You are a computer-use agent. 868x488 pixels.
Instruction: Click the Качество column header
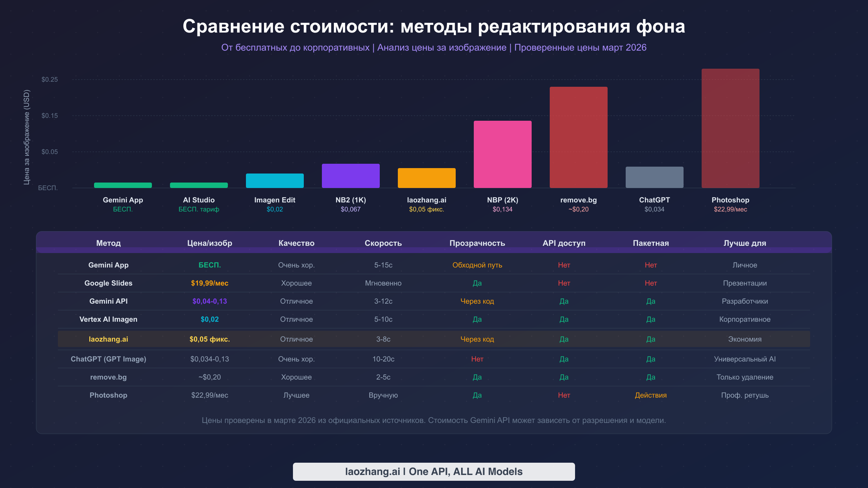click(x=296, y=243)
